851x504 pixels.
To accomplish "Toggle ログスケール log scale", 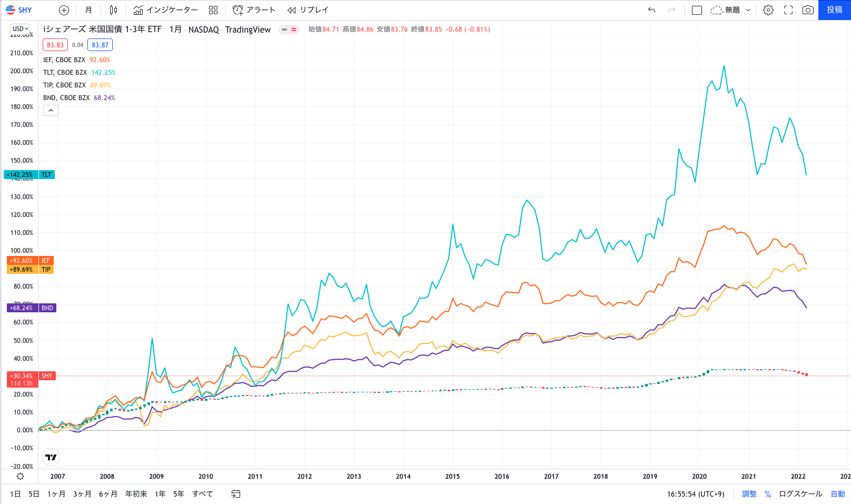I will [800, 494].
